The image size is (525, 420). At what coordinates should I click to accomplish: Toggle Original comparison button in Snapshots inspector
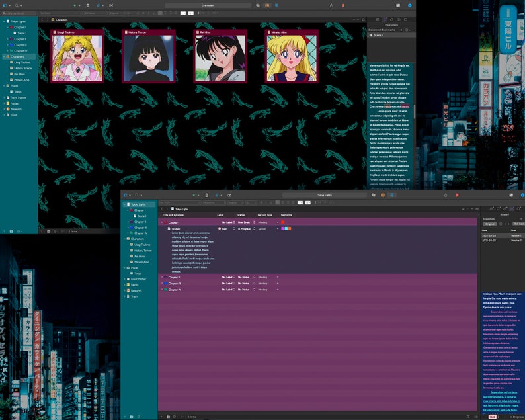(490, 224)
